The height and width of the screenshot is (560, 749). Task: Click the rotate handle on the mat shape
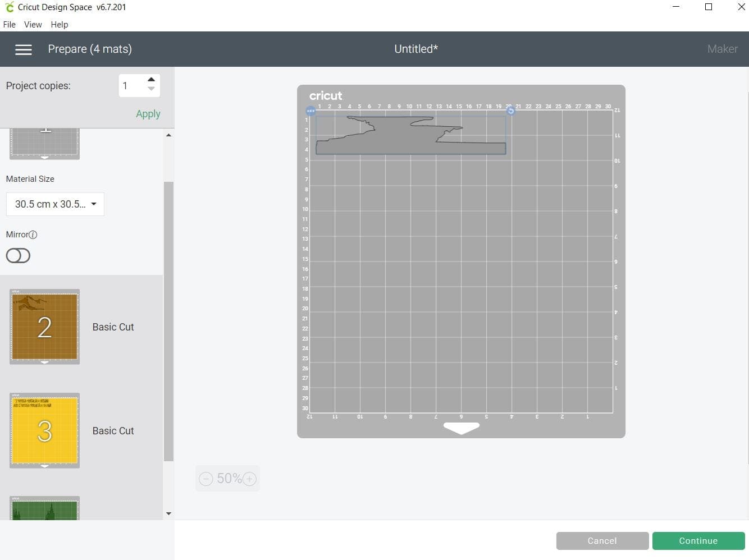pos(510,111)
